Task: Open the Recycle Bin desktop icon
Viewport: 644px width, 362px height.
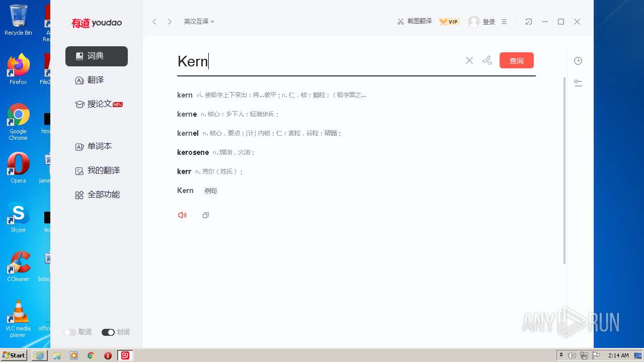Action: (x=18, y=20)
